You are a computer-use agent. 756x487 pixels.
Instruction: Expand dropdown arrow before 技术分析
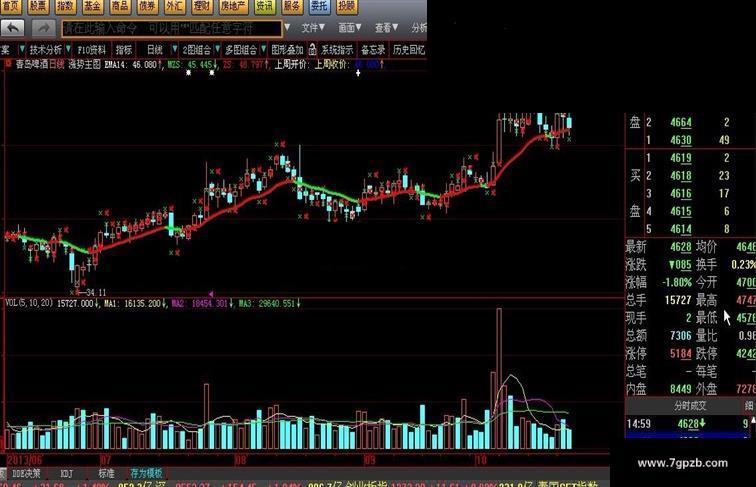(x=22, y=49)
